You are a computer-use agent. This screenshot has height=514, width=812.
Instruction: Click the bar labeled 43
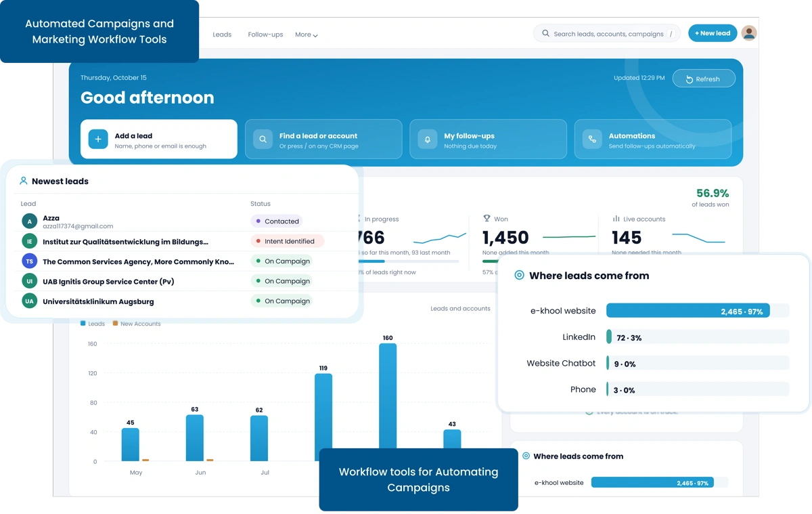452,439
